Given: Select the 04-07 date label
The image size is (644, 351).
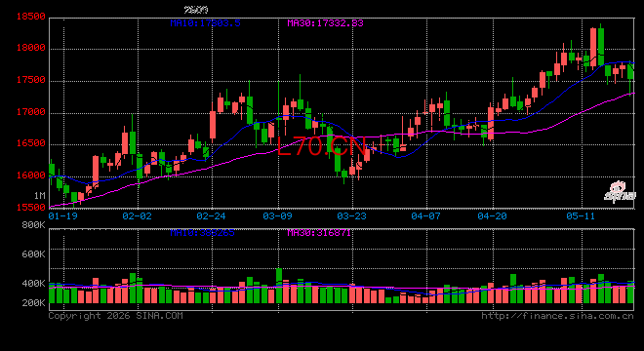Looking at the screenshot, I should (425, 215).
